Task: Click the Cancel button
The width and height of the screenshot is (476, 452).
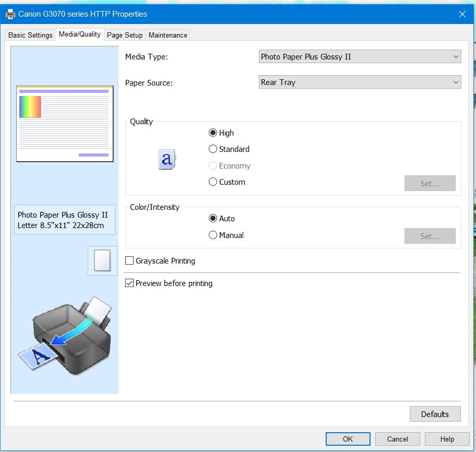Action: [x=397, y=439]
